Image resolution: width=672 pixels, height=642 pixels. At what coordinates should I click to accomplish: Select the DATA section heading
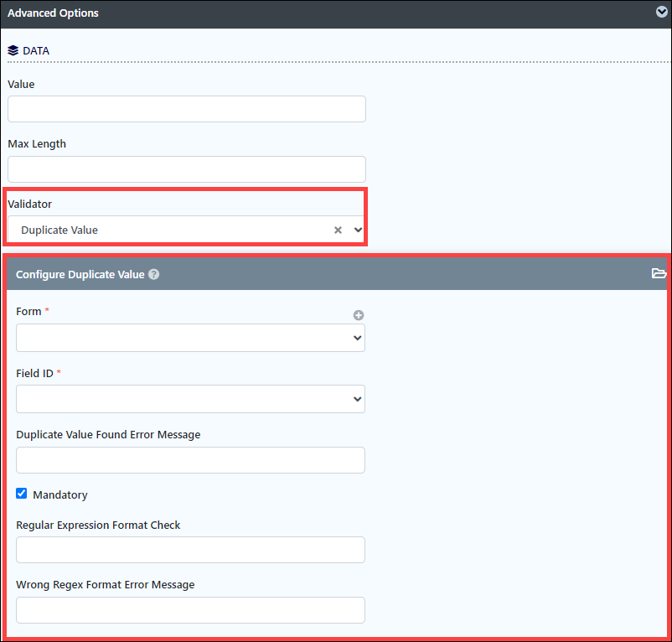[x=36, y=50]
